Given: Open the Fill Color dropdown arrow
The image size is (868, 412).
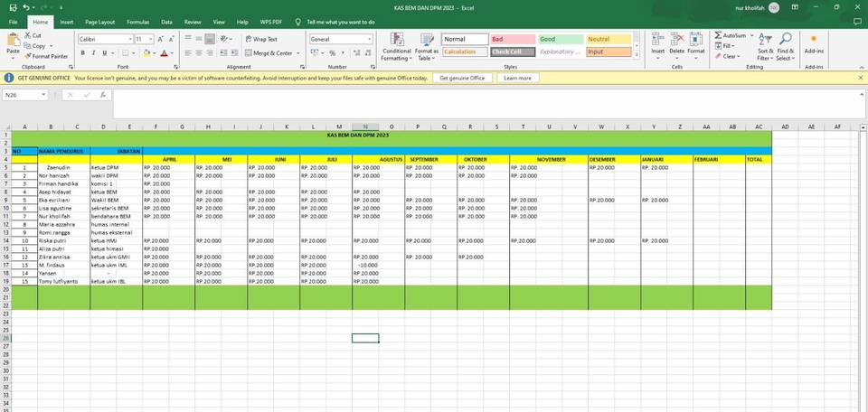Looking at the screenshot, I should pyautogui.click(x=155, y=53).
